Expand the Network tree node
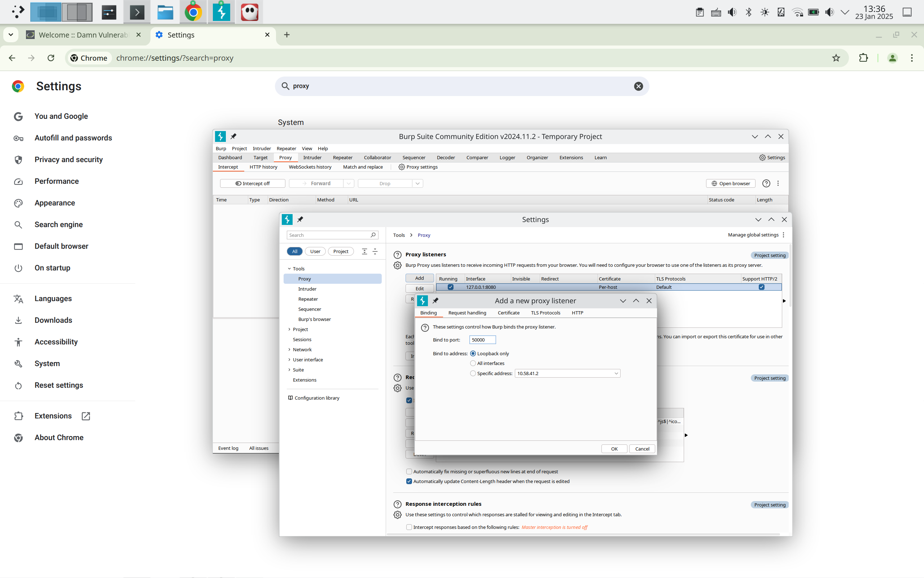 [289, 349]
